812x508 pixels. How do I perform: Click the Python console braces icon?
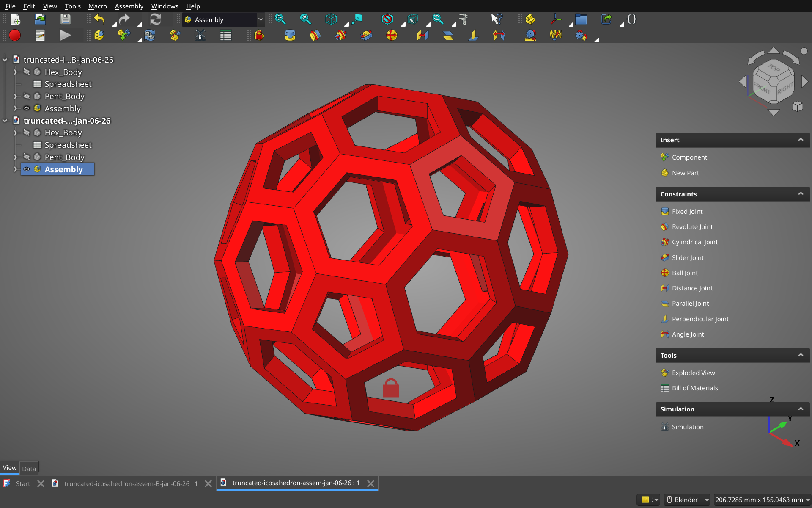pyautogui.click(x=632, y=19)
